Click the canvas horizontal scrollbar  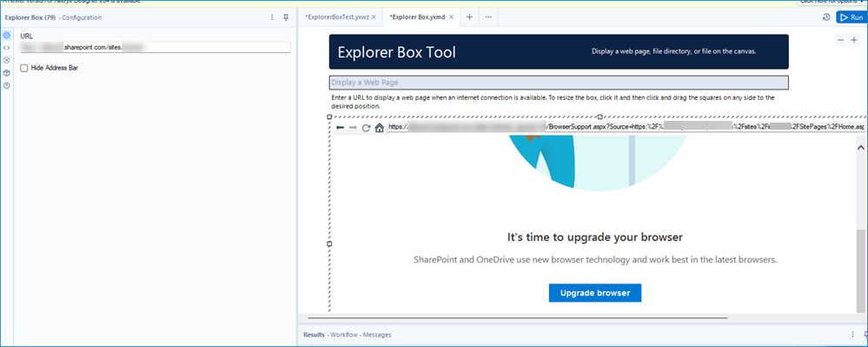point(518,318)
